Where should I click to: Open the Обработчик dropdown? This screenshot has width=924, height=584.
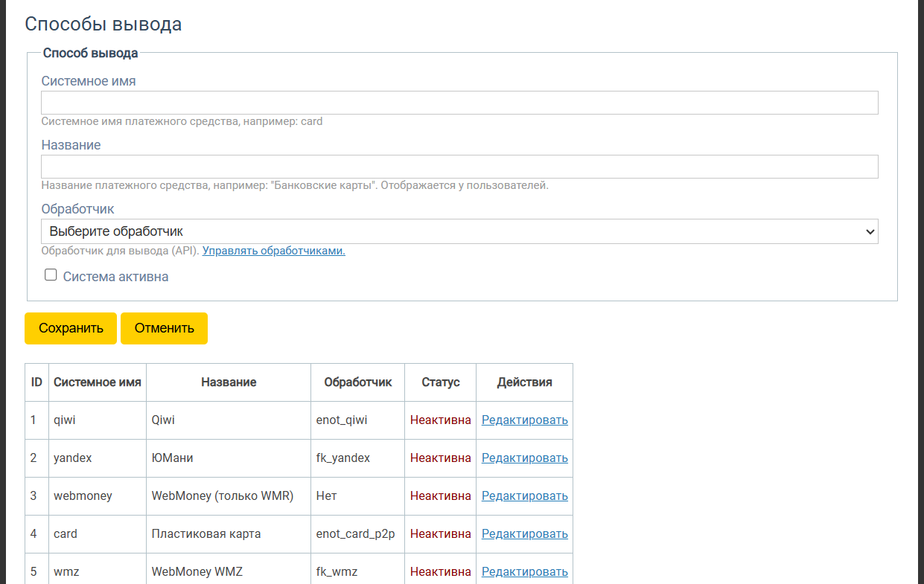click(459, 231)
